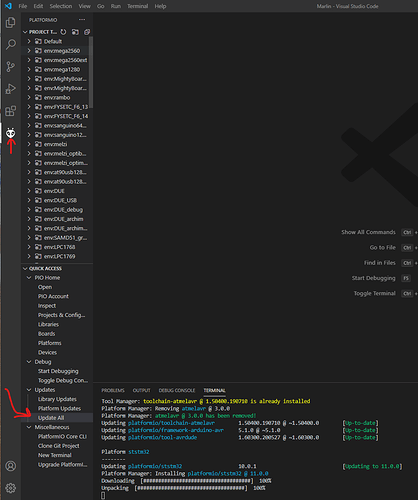The width and height of the screenshot is (418, 500).
Task: Open the Extensions view
Action: (x=11, y=111)
